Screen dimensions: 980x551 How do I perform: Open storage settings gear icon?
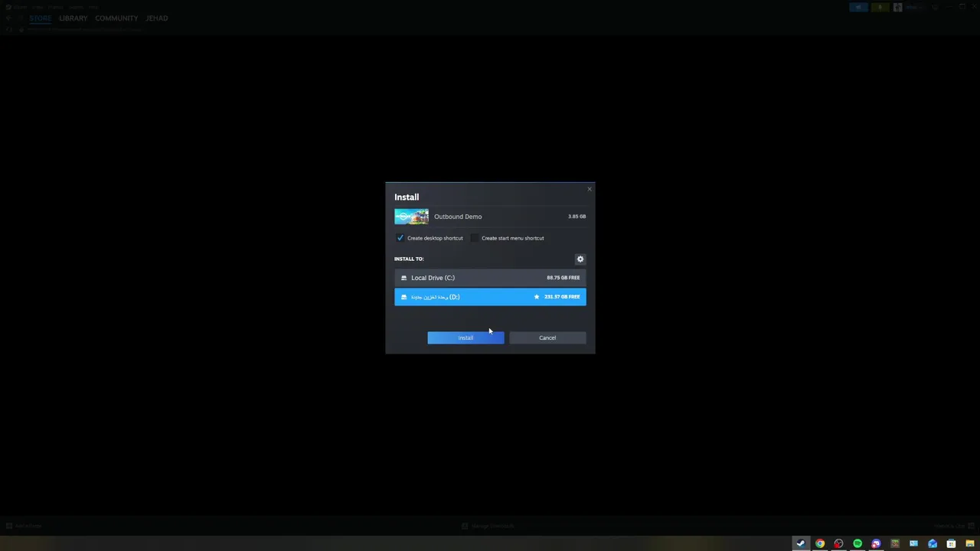pos(580,259)
